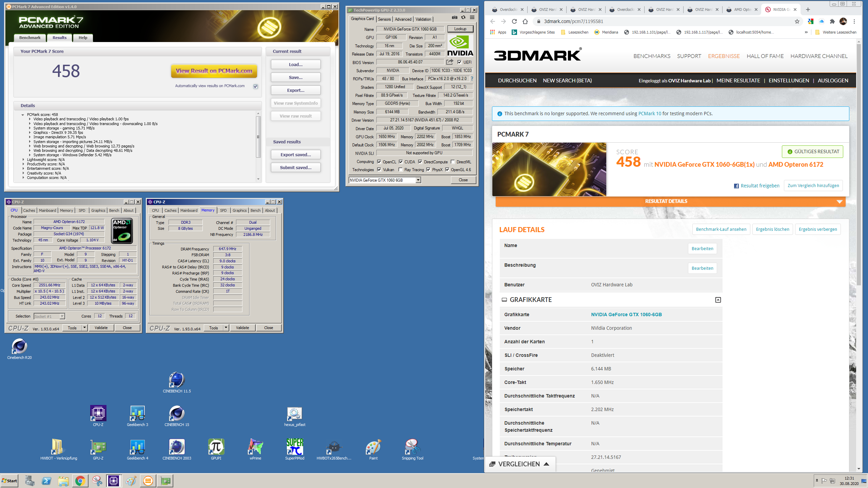Collapse the PCMark score tree node
Image resolution: width=868 pixels, height=488 pixels.
pyautogui.click(x=23, y=115)
